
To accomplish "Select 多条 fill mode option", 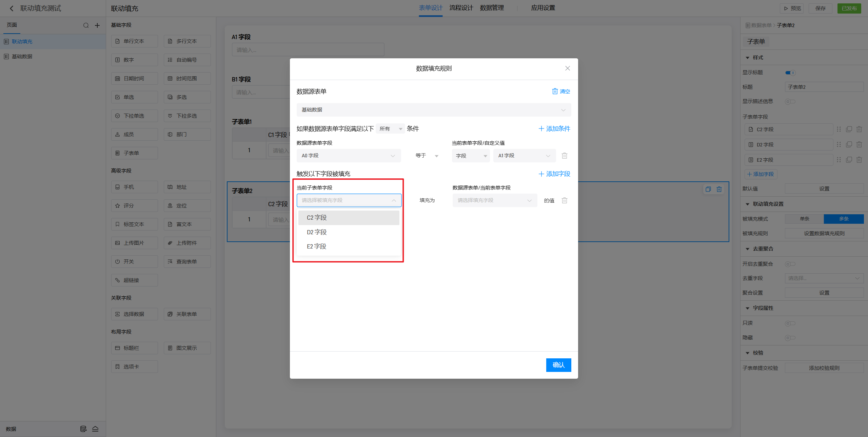I will (843, 219).
